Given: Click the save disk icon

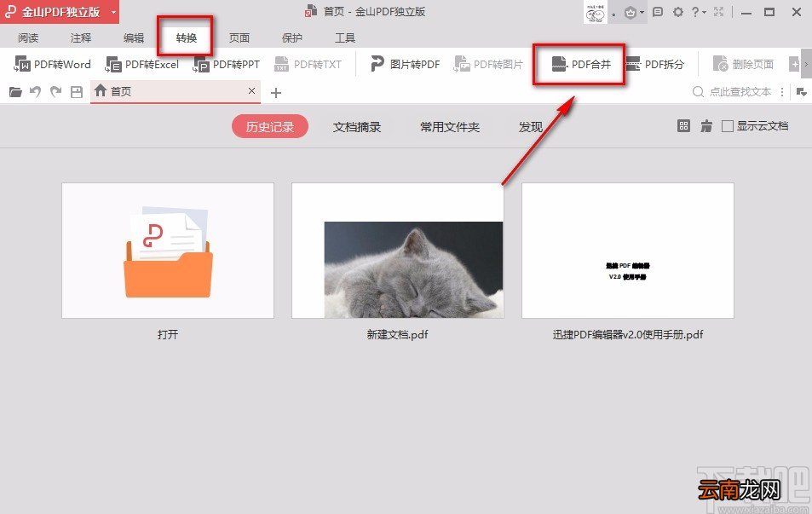Looking at the screenshot, I should [77, 92].
